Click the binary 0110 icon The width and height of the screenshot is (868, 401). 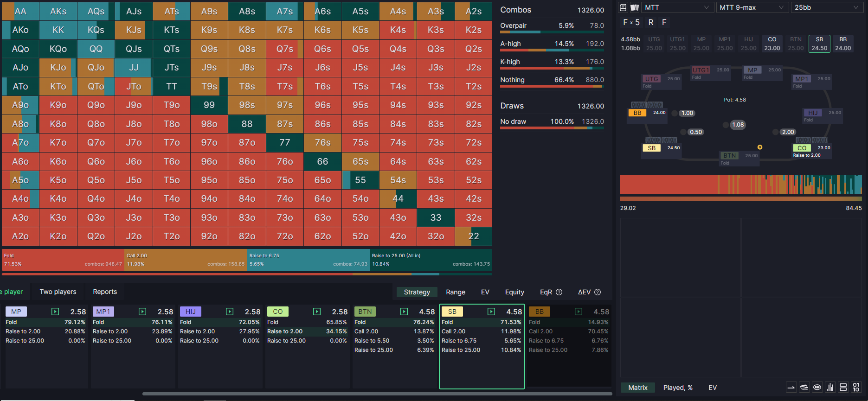[x=856, y=388]
